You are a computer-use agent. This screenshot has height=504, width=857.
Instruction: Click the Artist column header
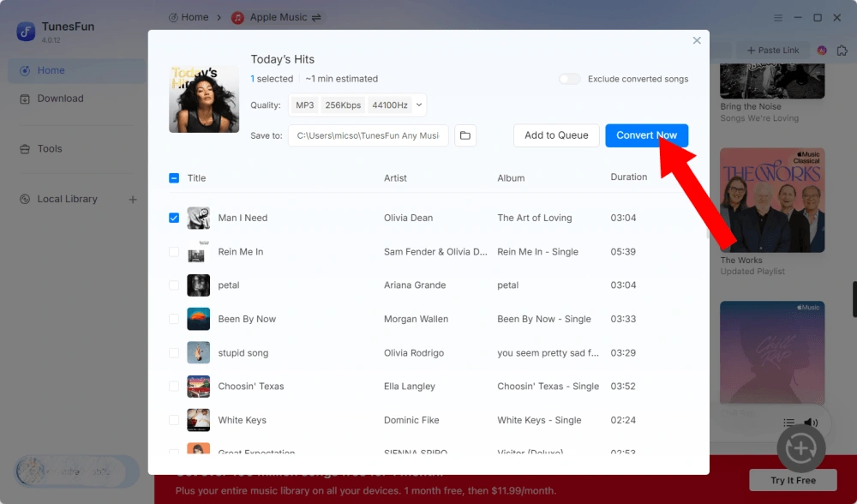395,178
